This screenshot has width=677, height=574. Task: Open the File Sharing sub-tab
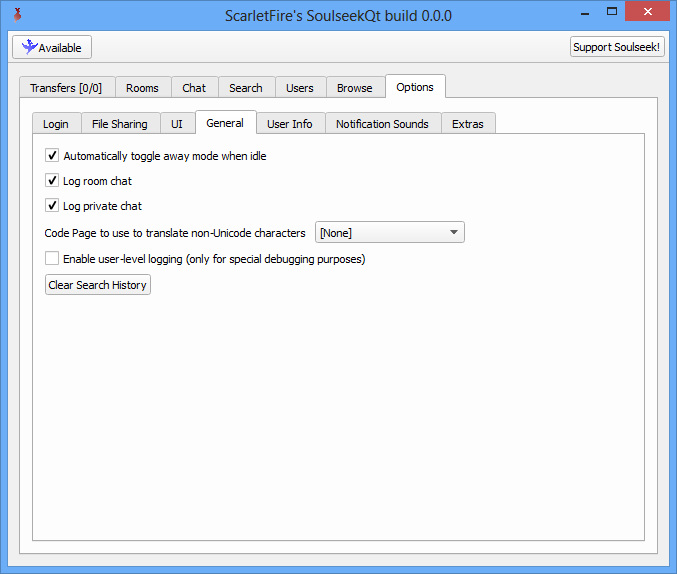120,124
